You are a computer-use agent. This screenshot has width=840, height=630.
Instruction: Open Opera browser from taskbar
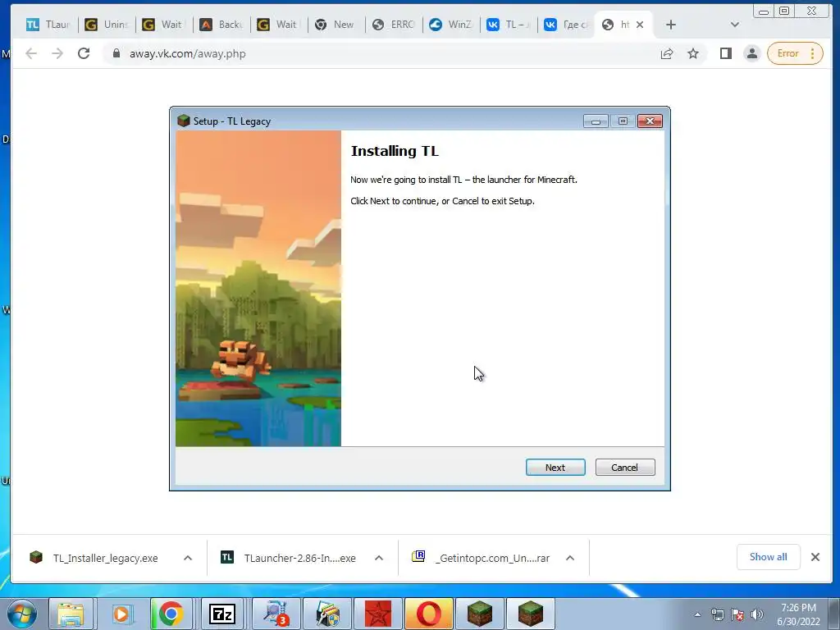[429, 614]
